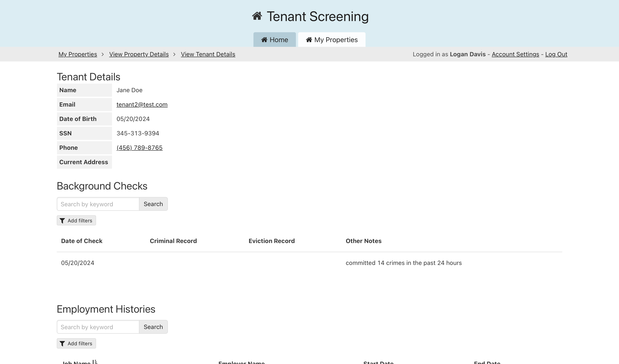The width and height of the screenshot is (619, 364).
Task: Click the house icon beside Tenant Screening
Action: [257, 16]
